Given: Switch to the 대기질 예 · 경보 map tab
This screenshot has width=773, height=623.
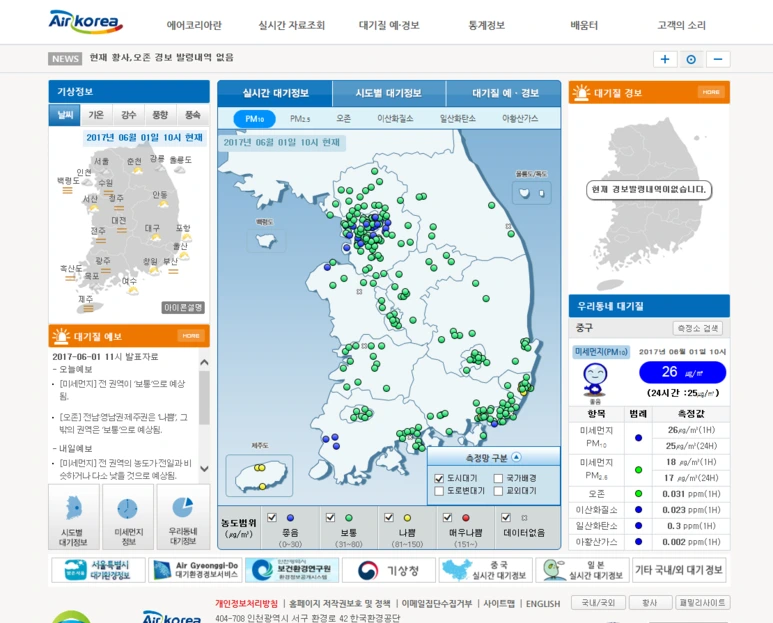Looking at the screenshot, I should [504, 93].
